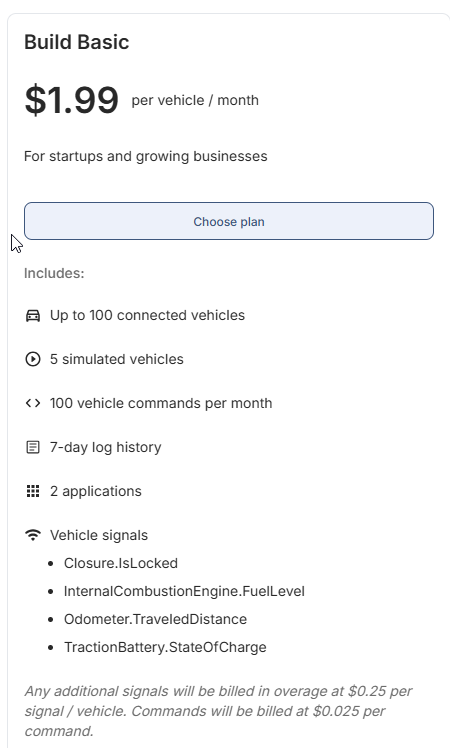Click the code brackets commands icon

pyautogui.click(x=33, y=403)
